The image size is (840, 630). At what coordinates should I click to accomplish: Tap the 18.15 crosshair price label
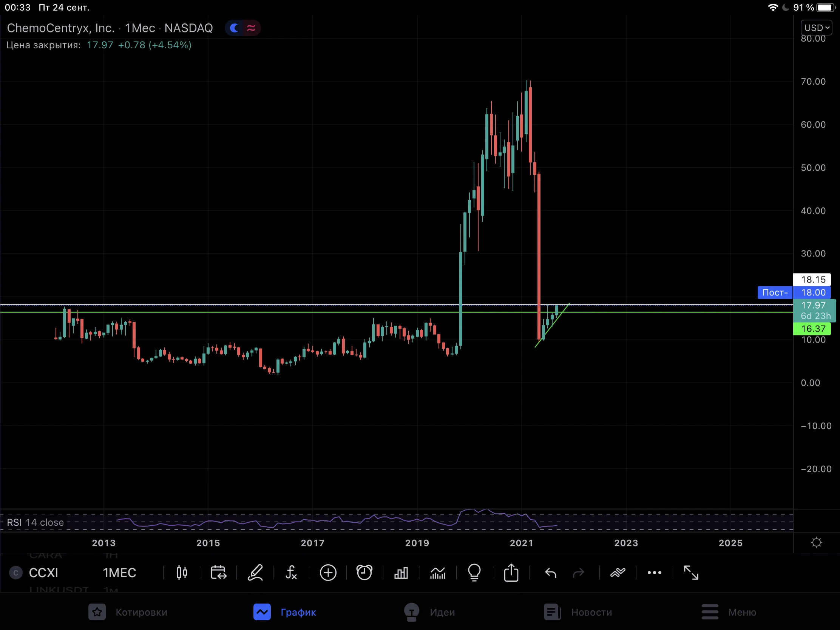click(812, 279)
